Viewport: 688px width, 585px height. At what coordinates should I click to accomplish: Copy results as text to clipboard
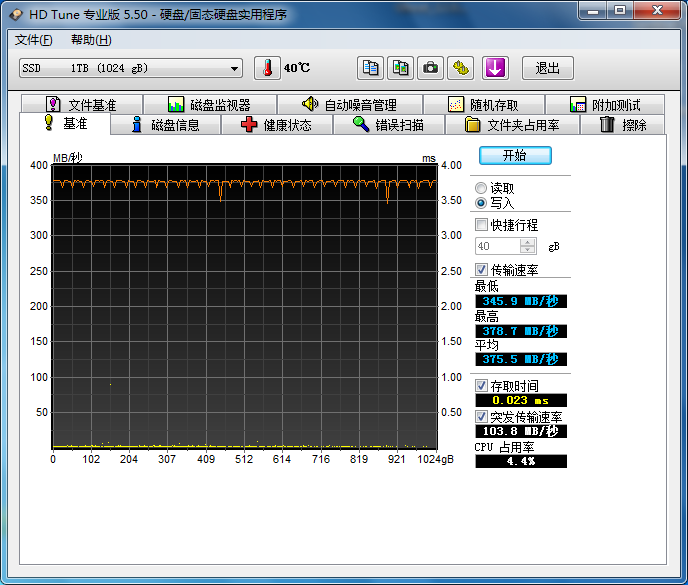pos(371,68)
